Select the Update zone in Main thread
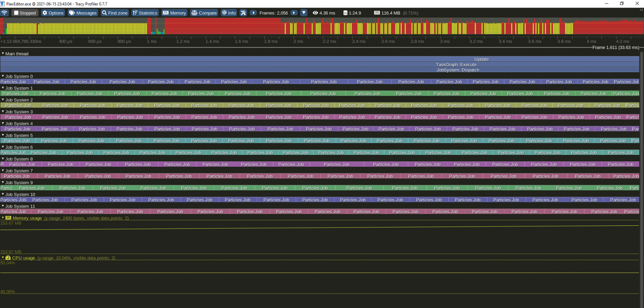This screenshot has height=308, width=644. point(319,59)
